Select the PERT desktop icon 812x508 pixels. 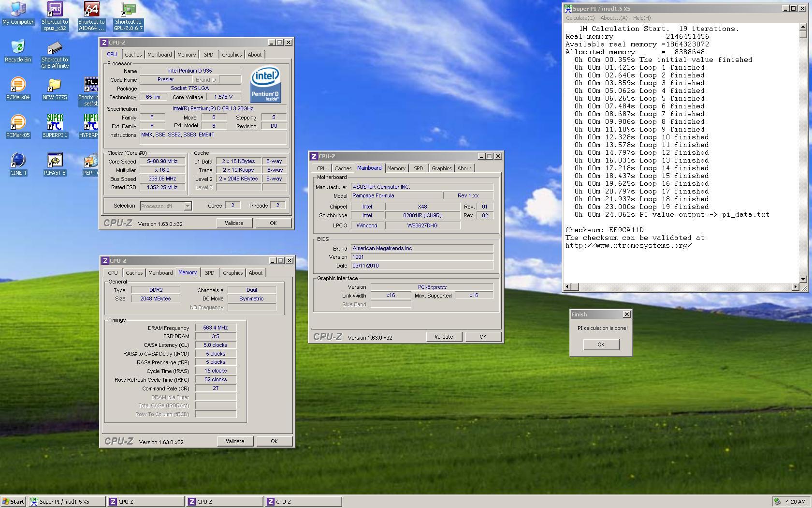click(90, 164)
